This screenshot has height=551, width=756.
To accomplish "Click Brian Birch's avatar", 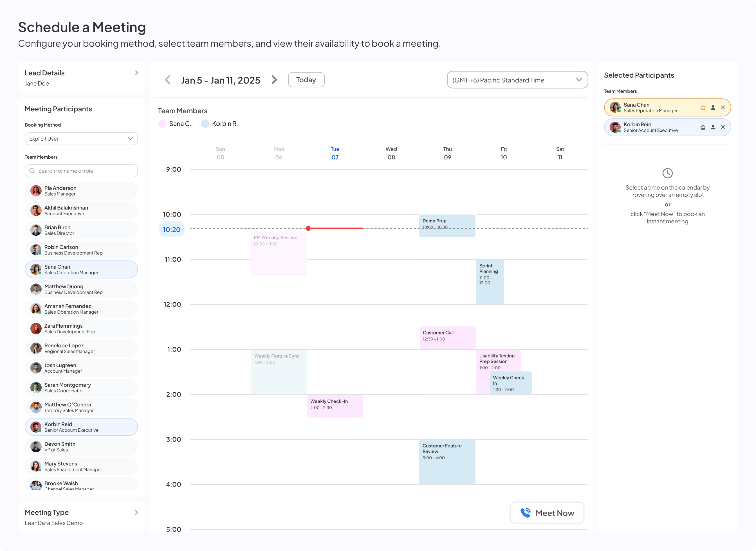I will pyautogui.click(x=36, y=230).
